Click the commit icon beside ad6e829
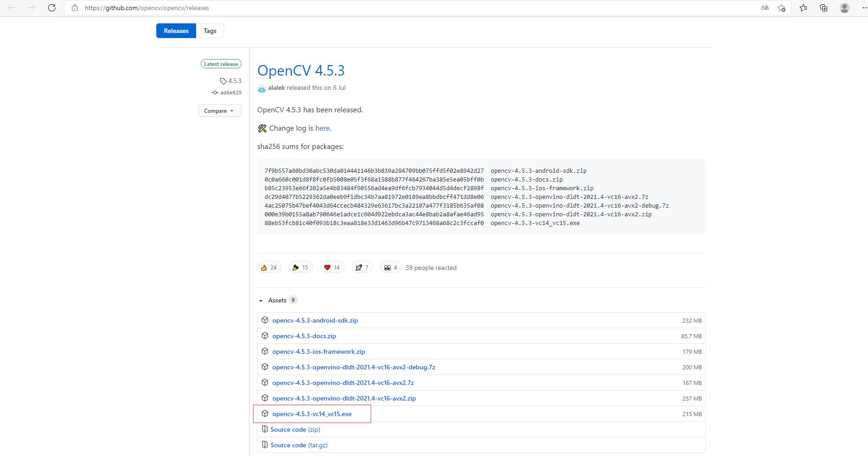Image resolution: width=868 pixels, height=456 pixels. coord(215,93)
